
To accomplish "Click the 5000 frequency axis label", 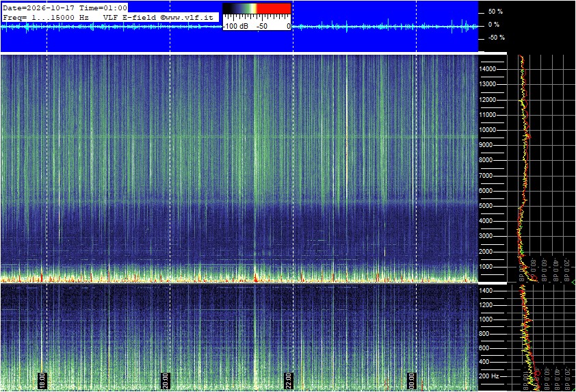I will tap(486, 206).
